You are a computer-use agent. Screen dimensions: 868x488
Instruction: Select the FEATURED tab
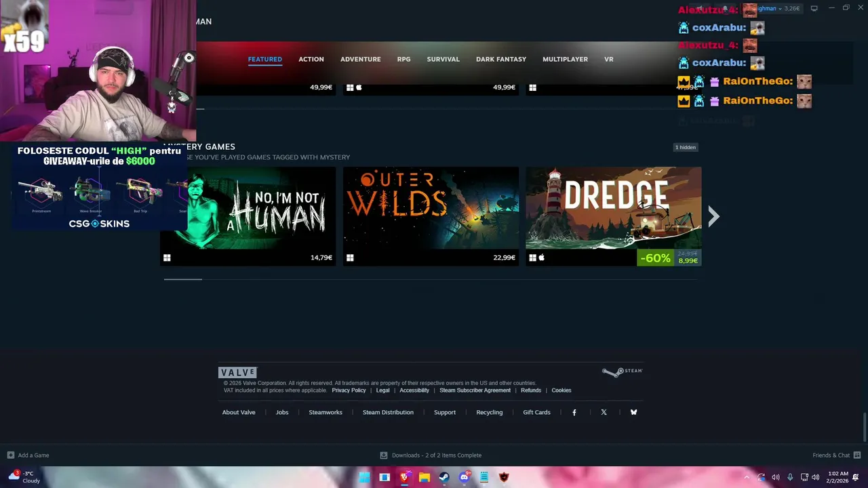[x=265, y=59]
